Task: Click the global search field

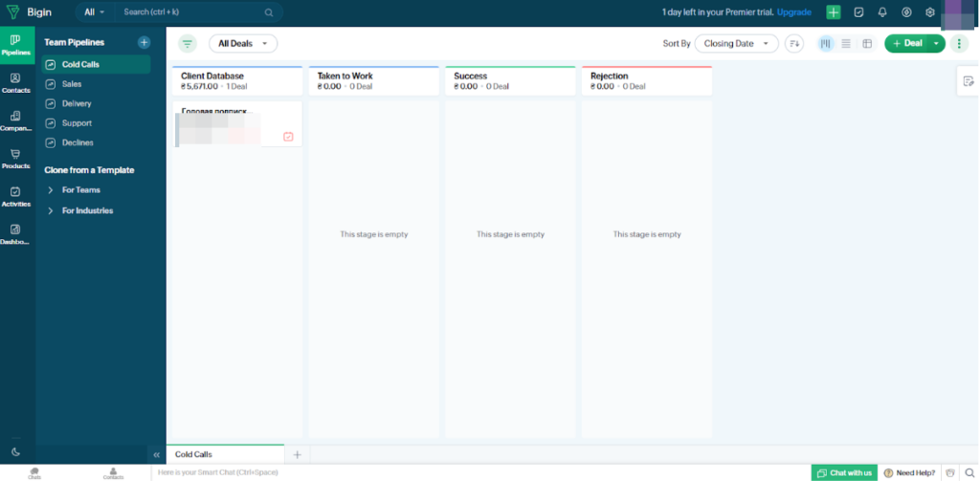Action: [x=191, y=12]
